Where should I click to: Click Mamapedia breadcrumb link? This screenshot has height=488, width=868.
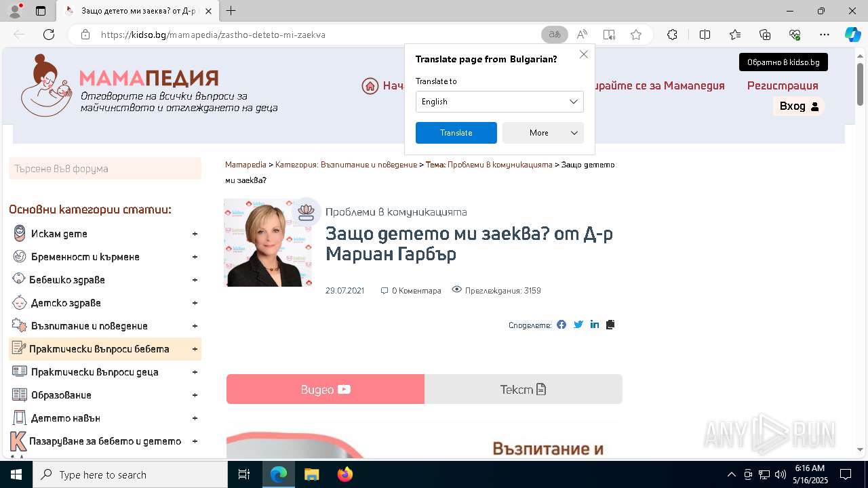tap(245, 165)
